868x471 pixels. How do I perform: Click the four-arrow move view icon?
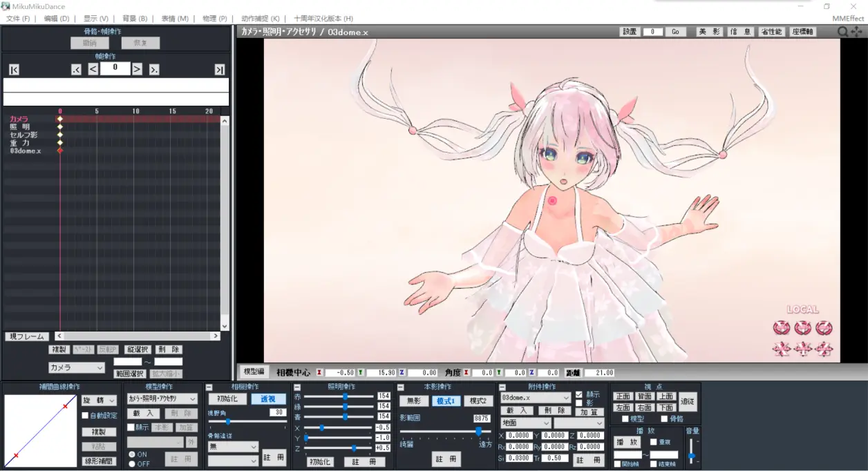857,32
